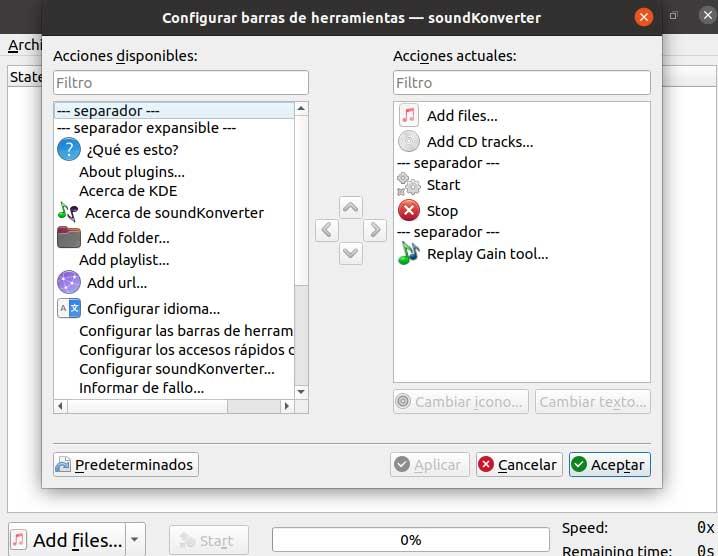The image size is (718, 556).
Task: Select the '--- separador ---' below Stop
Action: point(448,232)
